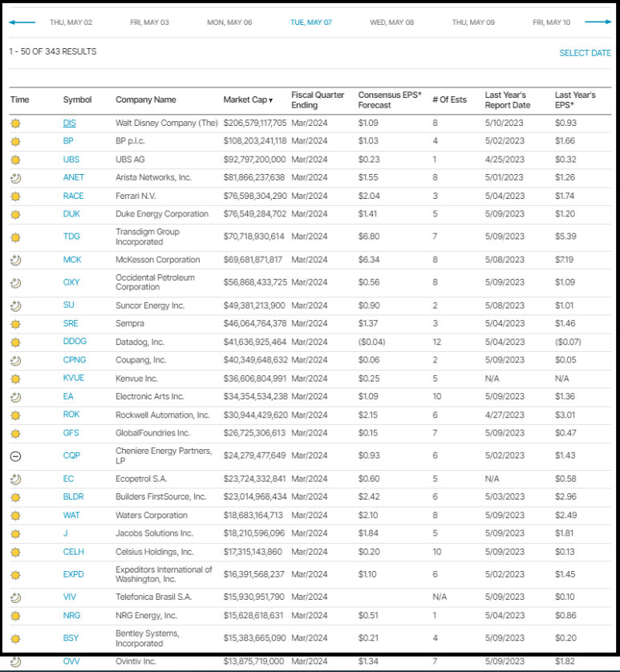Viewport: 620px width, 672px height.
Task: Open the RACE symbol link
Action: [73, 196]
